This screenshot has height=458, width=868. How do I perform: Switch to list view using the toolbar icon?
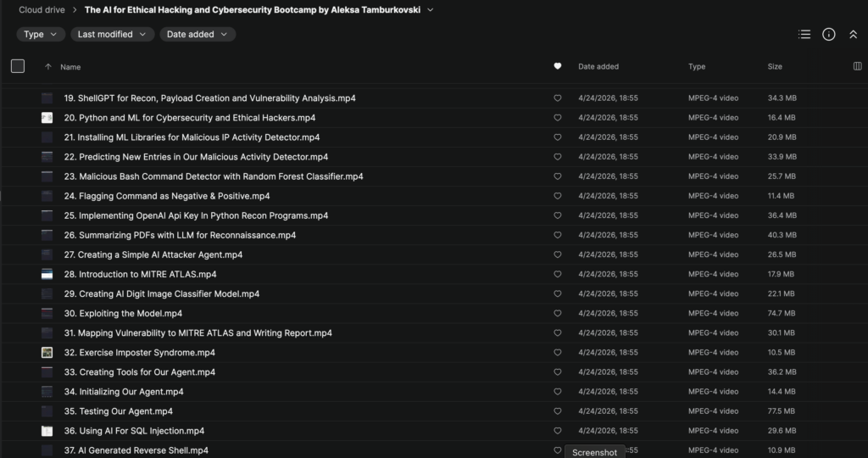click(x=804, y=34)
